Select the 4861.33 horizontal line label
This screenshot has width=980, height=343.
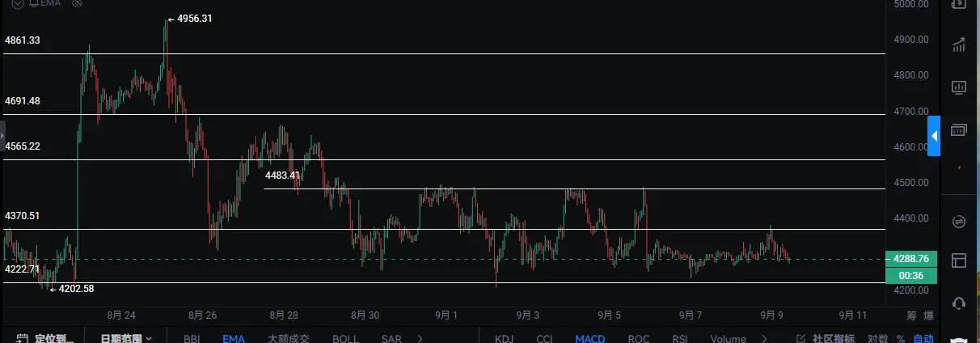(23, 40)
